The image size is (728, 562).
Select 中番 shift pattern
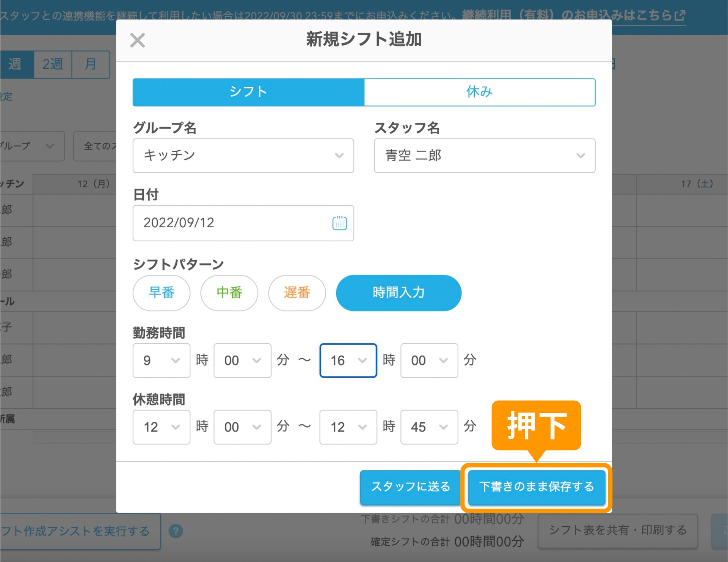pyautogui.click(x=229, y=293)
